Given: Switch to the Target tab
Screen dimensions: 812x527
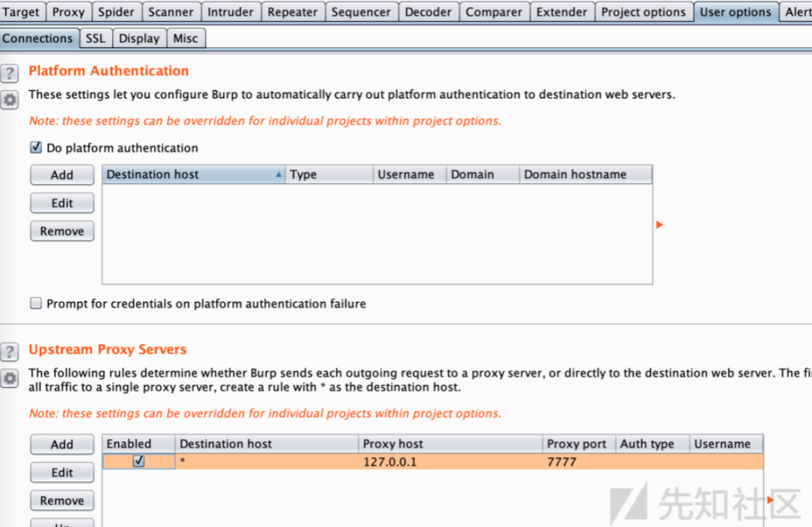Looking at the screenshot, I should pos(21,11).
